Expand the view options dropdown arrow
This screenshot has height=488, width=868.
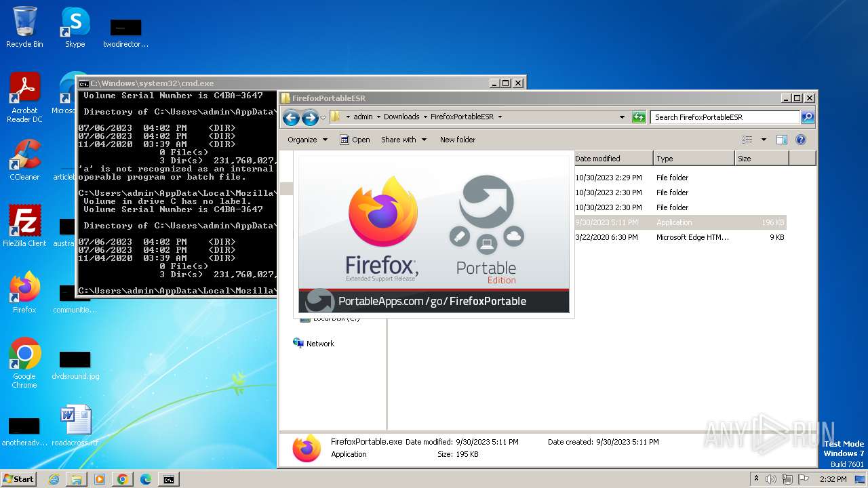(764, 140)
